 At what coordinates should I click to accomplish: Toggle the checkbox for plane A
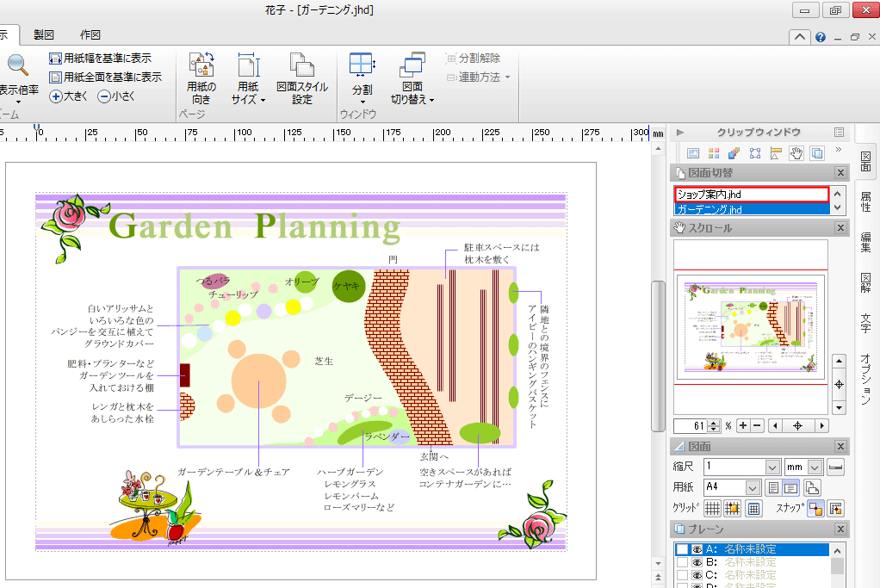[x=682, y=549]
